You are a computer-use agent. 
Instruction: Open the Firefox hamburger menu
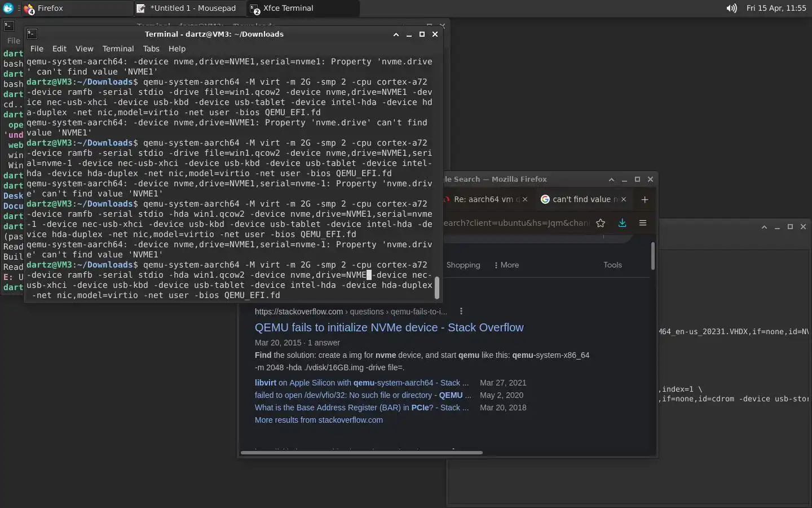coord(642,223)
